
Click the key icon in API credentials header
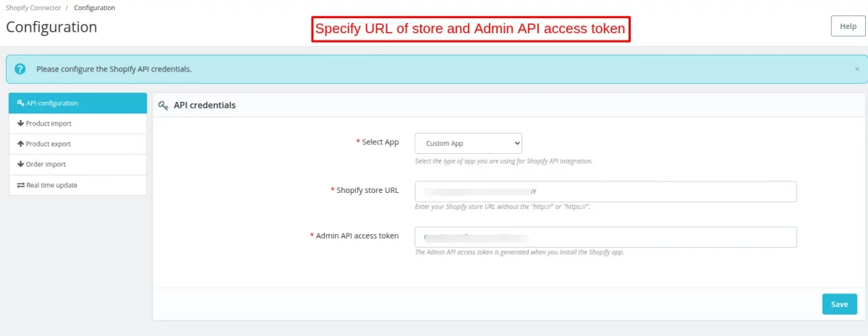163,105
